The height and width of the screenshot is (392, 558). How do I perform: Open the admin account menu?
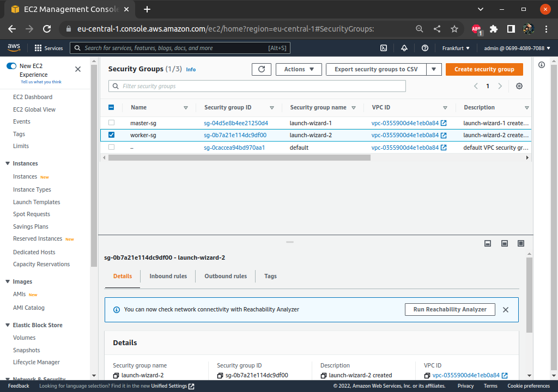(x=517, y=48)
